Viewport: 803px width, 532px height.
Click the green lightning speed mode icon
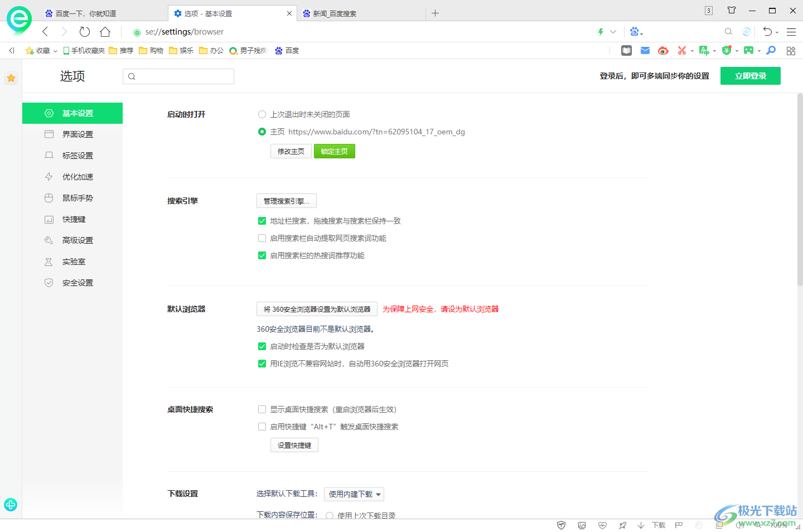click(601, 32)
